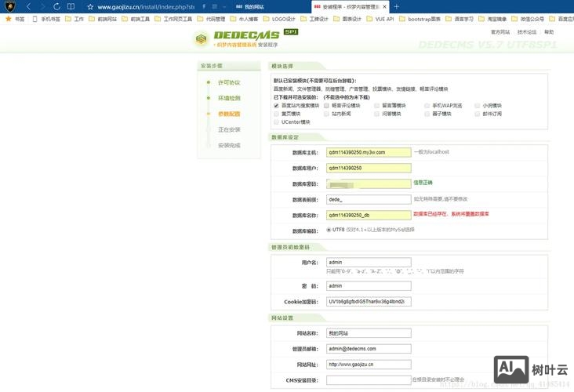The height and width of the screenshot is (392, 574).
Task: Open the 语言学习 bookmark folder
Action: tap(460, 19)
